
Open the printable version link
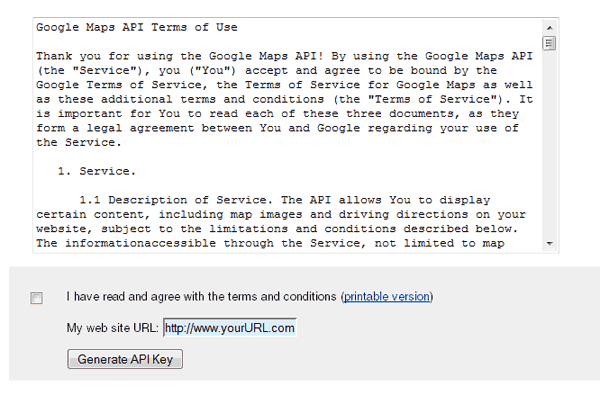(387, 297)
